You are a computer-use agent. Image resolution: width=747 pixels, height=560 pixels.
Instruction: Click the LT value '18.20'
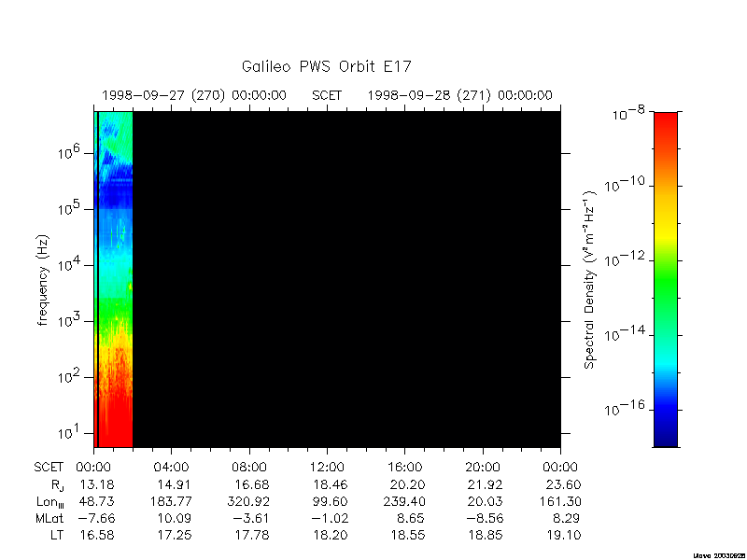coord(331,536)
